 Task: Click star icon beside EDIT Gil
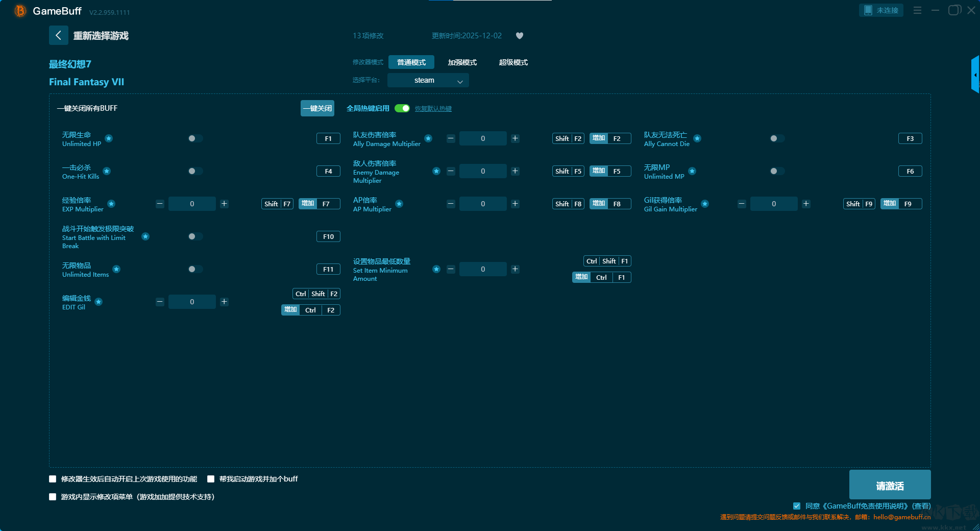click(x=99, y=302)
